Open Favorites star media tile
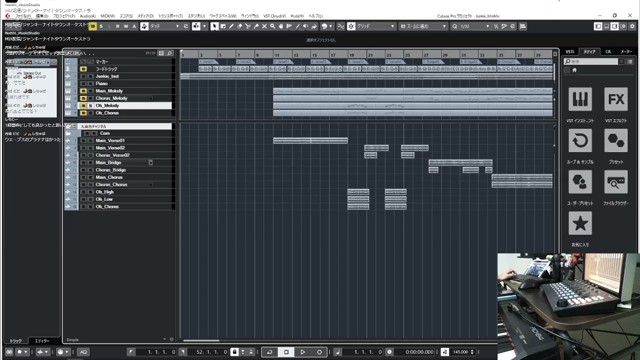 point(580,223)
